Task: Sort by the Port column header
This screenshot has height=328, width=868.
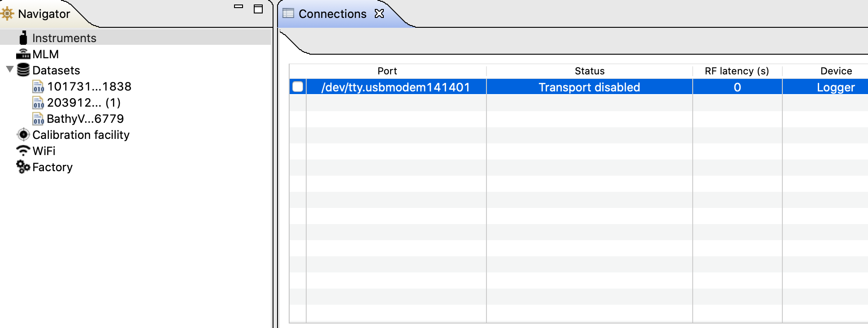Action: tap(387, 71)
